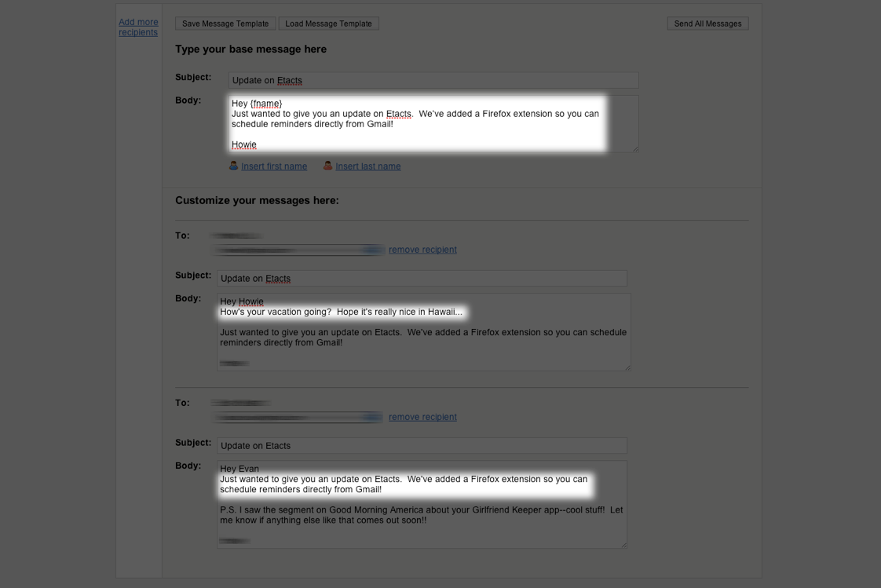The width and height of the screenshot is (881, 588).
Task: Click the 'Customize your messages here:' heading
Action: (x=257, y=200)
